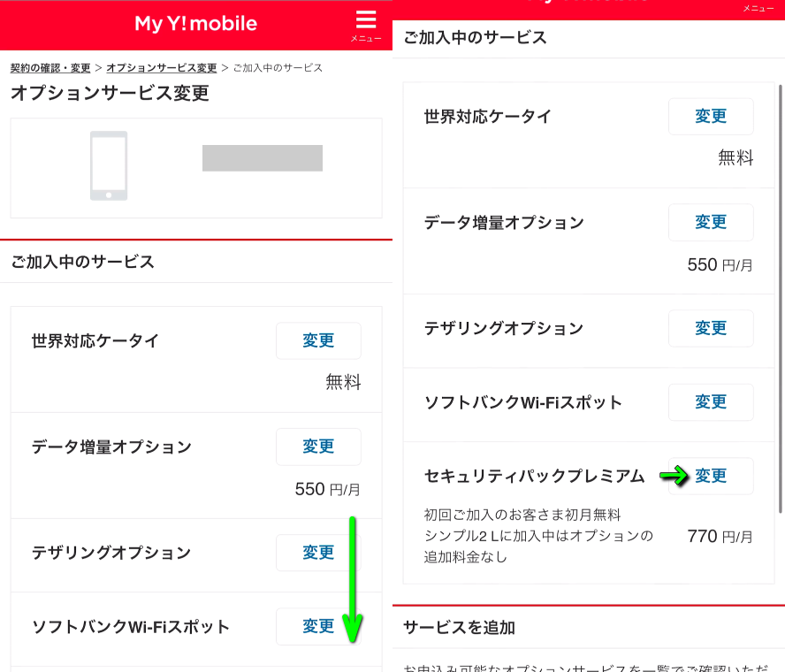
Task: Click the smartphone device icon
Action: click(109, 165)
